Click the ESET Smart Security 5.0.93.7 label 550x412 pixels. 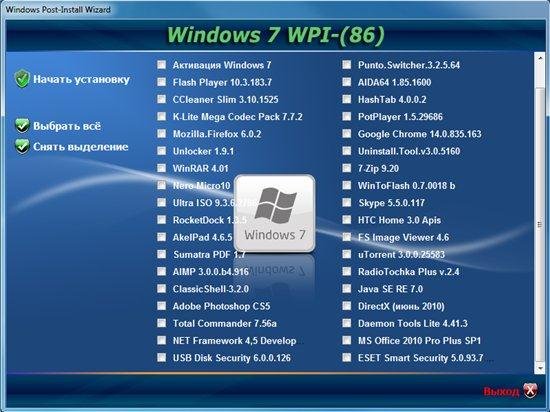(x=421, y=358)
